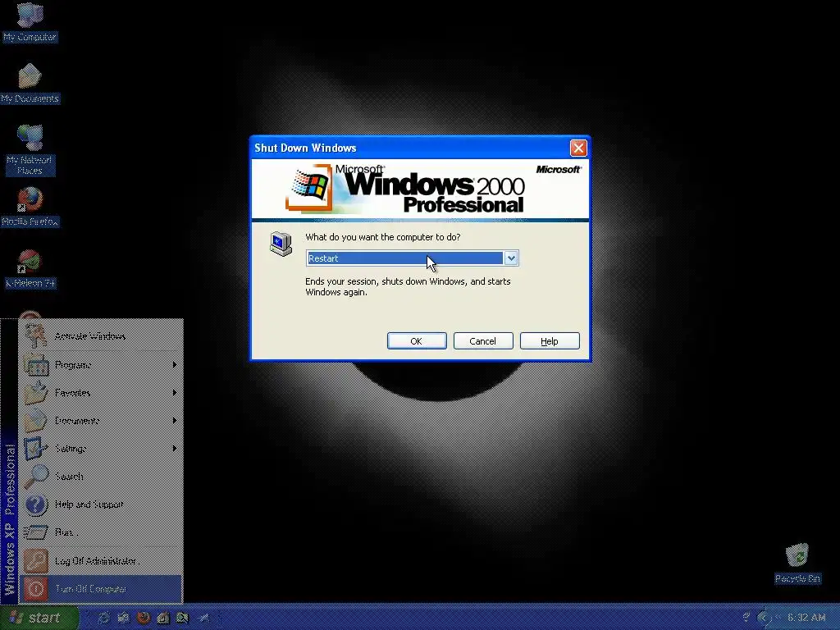Click the red power icon beside Turn Off Computer
840x630 pixels.
click(35, 589)
